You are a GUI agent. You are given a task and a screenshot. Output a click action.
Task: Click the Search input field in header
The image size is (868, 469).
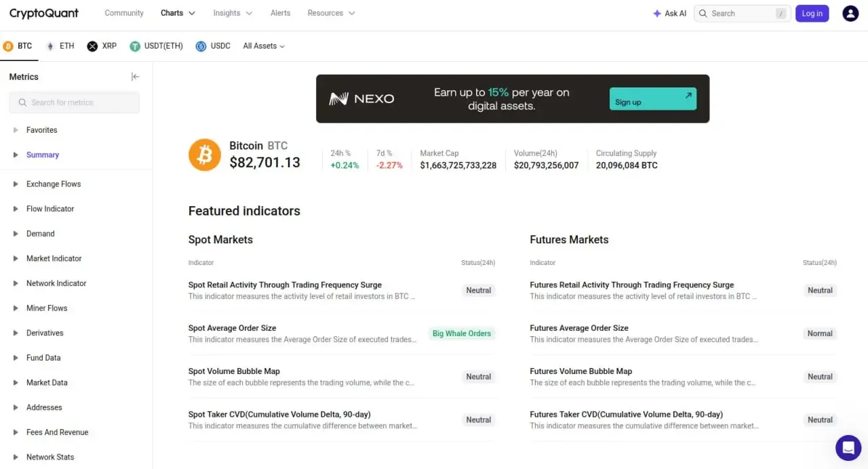click(742, 14)
